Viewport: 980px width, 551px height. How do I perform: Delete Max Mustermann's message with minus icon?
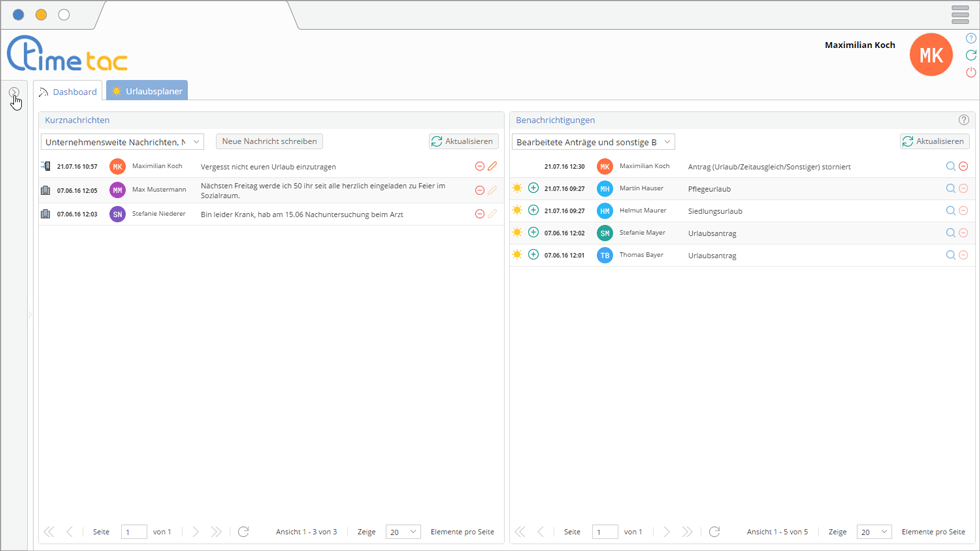coord(479,190)
